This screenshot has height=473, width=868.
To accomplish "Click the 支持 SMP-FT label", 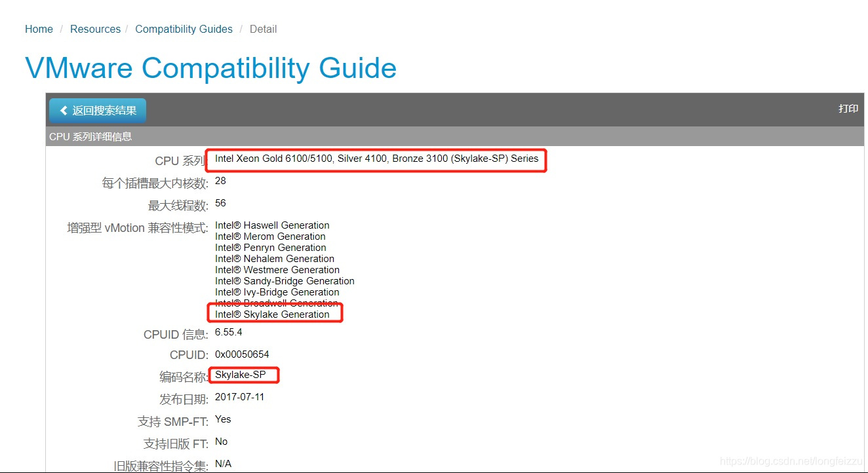I will click(x=173, y=422).
